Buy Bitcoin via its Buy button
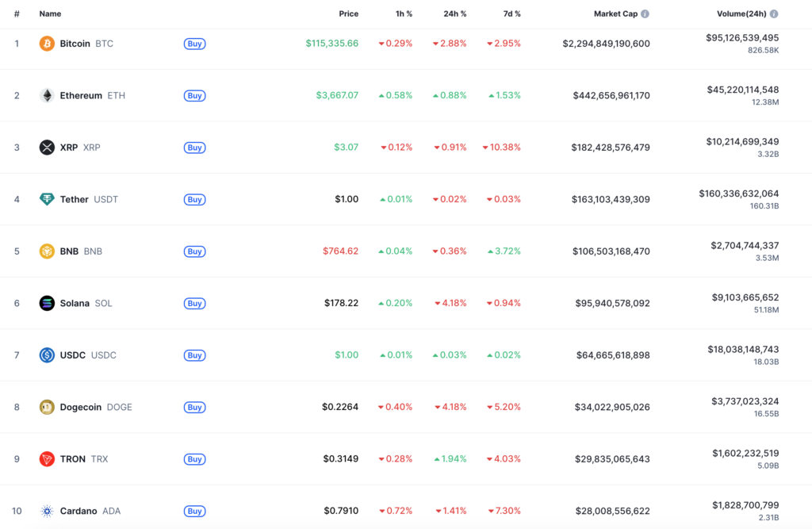Image resolution: width=812 pixels, height=529 pixels. (x=195, y=44)
